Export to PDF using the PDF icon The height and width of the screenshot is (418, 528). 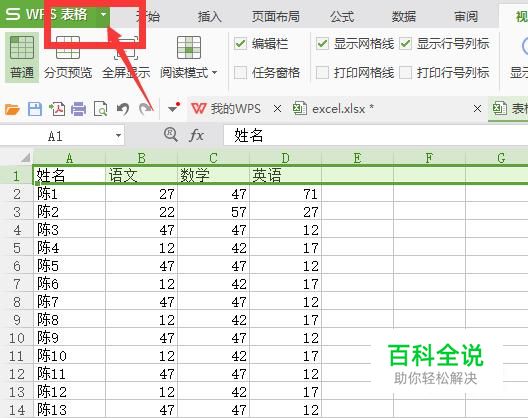[x=57, y=109]
